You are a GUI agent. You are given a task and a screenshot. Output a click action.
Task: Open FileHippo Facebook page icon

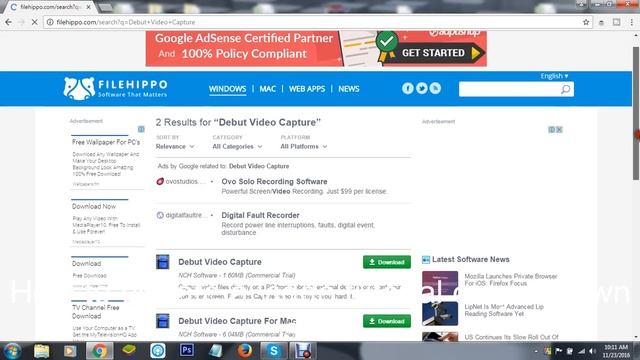click(x=407, y=88)
